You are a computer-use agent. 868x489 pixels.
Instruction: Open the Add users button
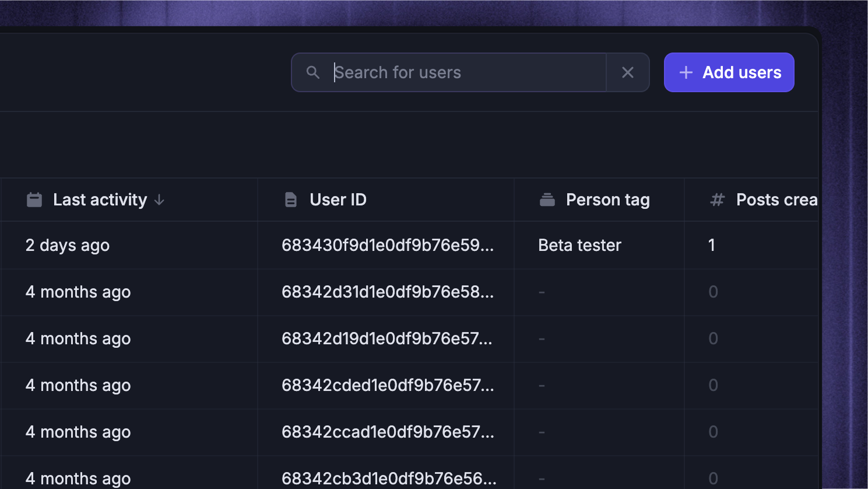point(729,72)
